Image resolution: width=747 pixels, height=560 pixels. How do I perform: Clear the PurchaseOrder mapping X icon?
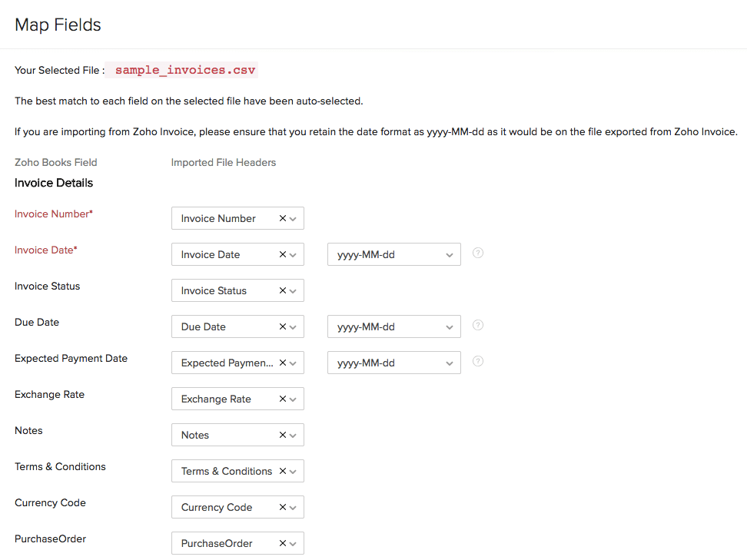(x=282, y=544)
